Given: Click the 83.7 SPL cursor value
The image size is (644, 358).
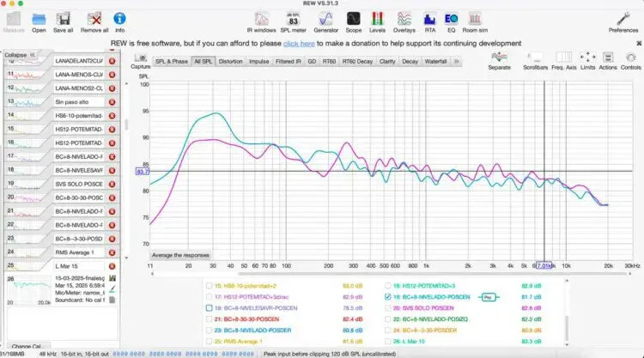Looking at the screenshot, I should (x=142, y=171).
